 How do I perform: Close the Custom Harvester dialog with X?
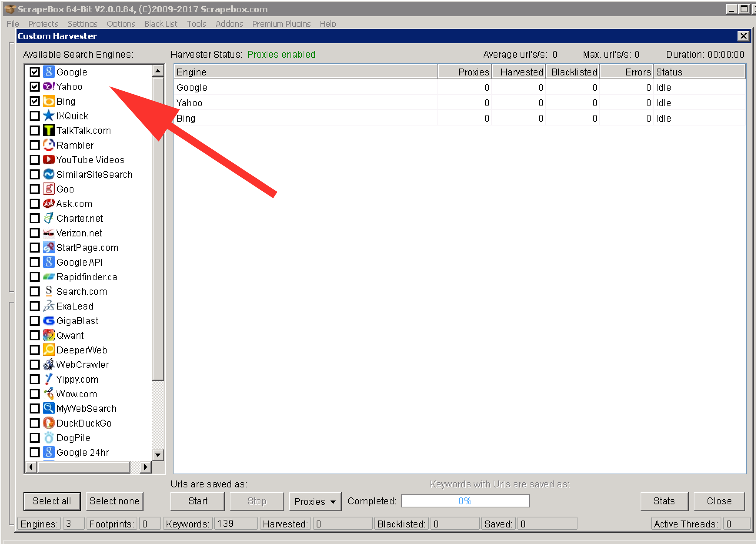[x=743, y=36]
